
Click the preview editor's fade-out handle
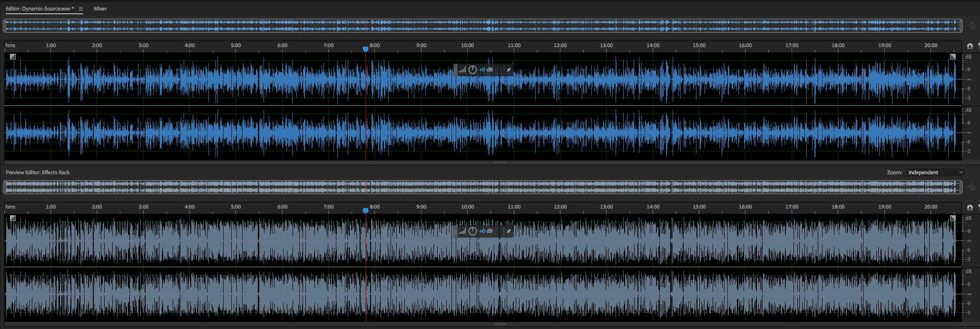point(952,218)
